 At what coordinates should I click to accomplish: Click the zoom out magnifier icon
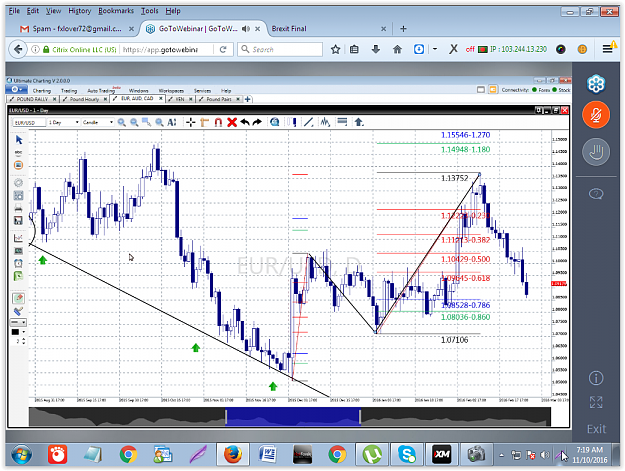tap(134, 122)
